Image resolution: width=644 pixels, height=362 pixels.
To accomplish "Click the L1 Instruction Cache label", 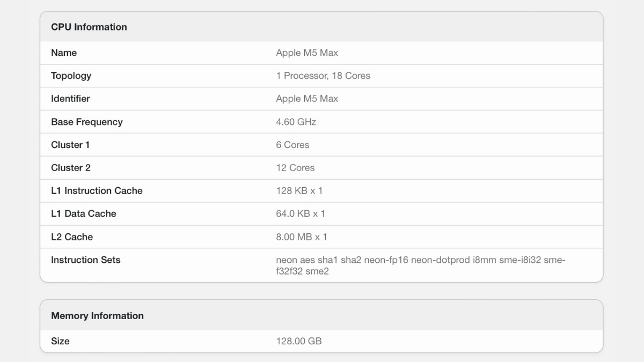I will click(x=97, y=190).
